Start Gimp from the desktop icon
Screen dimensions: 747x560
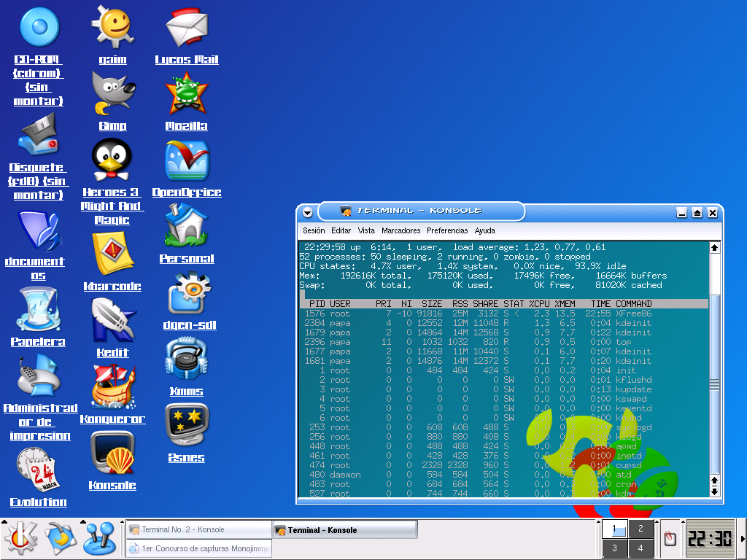(113, 93)
